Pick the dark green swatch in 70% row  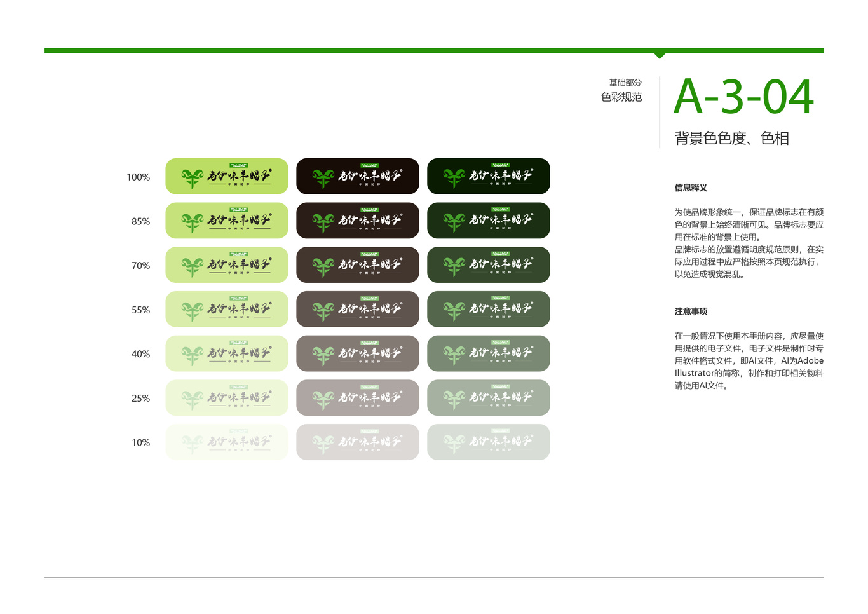(489, 265)
